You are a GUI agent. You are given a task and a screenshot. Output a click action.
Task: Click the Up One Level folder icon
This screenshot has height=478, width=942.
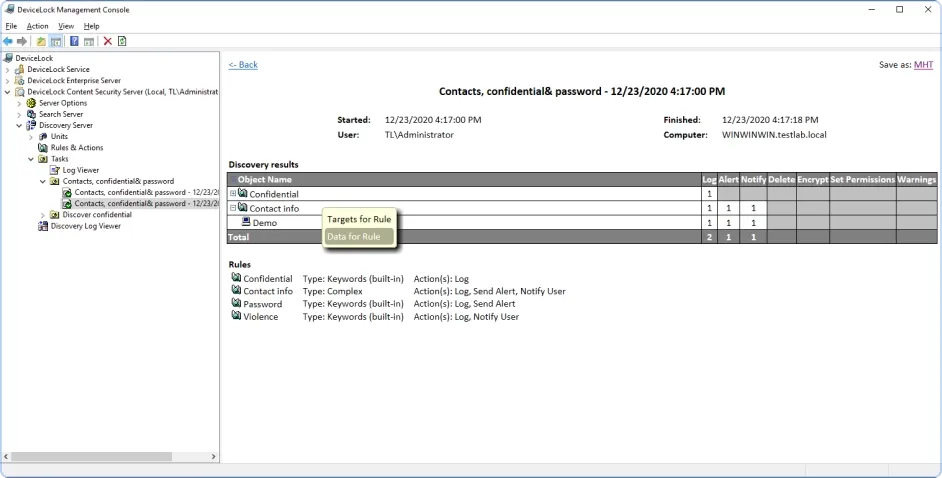coord(41,41)
